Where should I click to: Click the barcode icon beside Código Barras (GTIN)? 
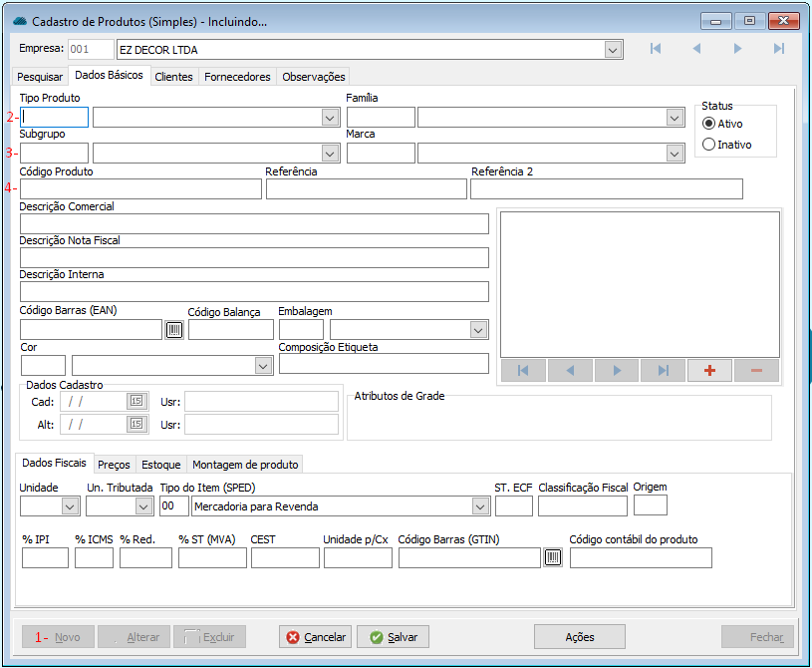click(x=553, y=557)
